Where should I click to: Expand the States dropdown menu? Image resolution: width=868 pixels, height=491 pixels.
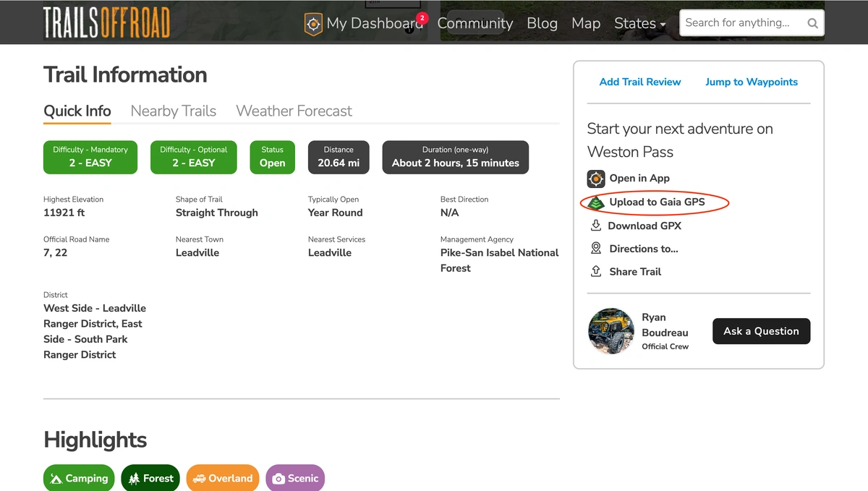pos(640,23)
